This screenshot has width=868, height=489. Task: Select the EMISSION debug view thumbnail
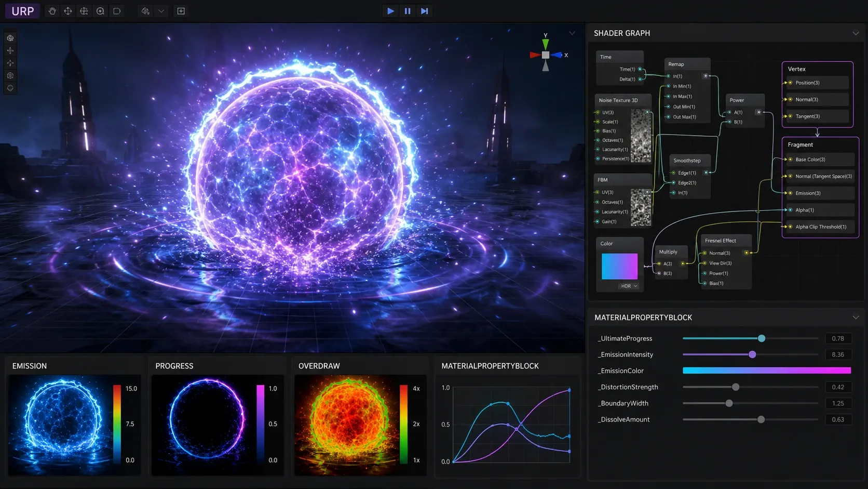point(75,425)
